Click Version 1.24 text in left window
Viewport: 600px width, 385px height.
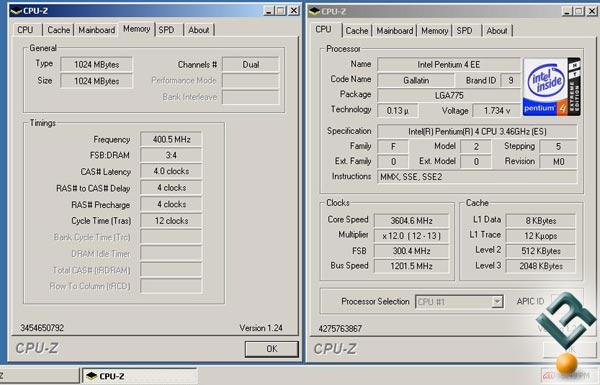(x=261, y=328)
